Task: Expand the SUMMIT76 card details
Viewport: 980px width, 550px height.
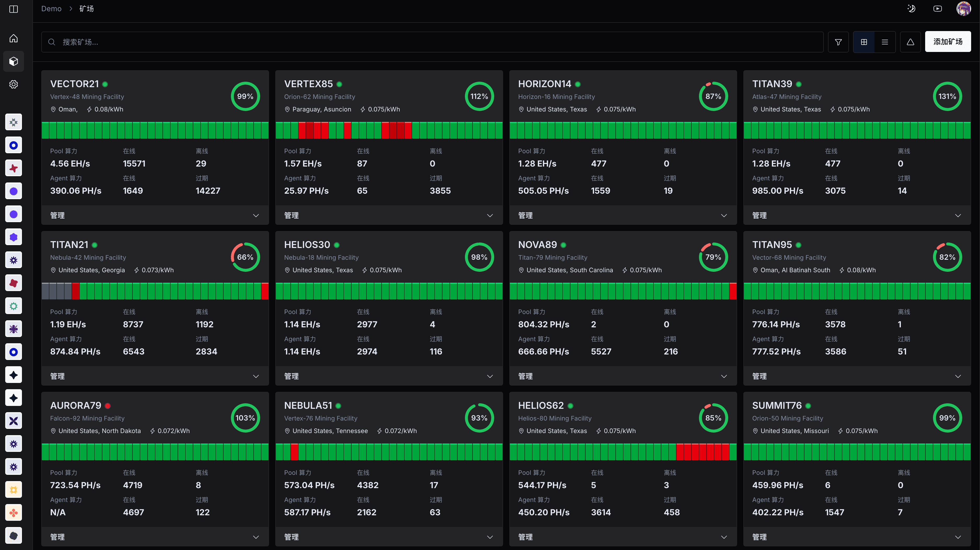Action: point(958,537)
